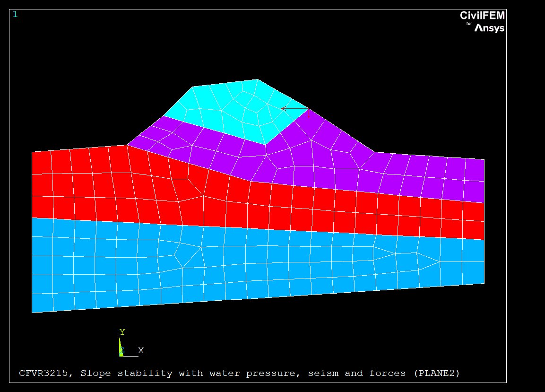Click the Y axis label of triad
The image size is (545, 392).
click(122, 332)
